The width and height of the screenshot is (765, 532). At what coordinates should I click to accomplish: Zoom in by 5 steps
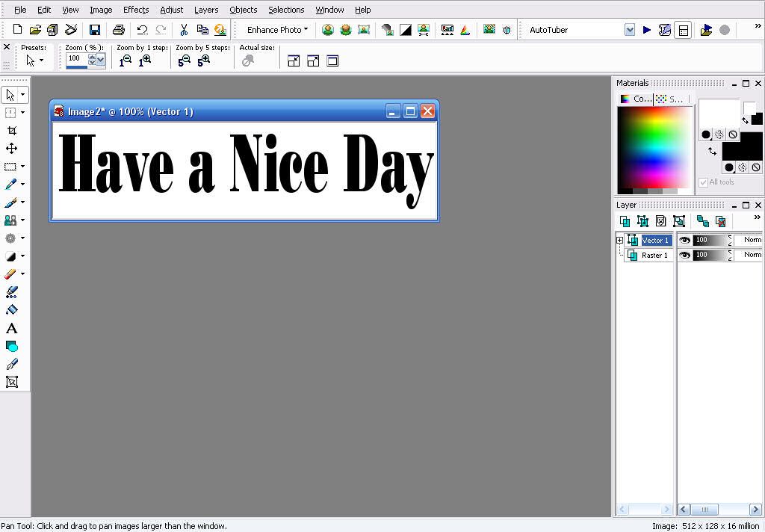point(204,61)
